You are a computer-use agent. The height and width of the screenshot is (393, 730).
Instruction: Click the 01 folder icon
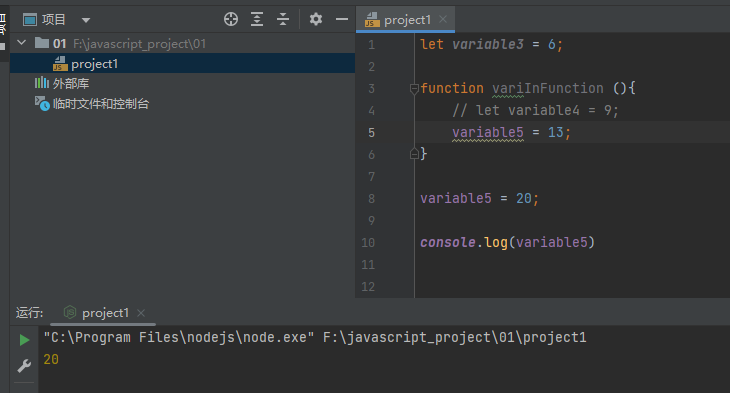(x=41, y=43)
